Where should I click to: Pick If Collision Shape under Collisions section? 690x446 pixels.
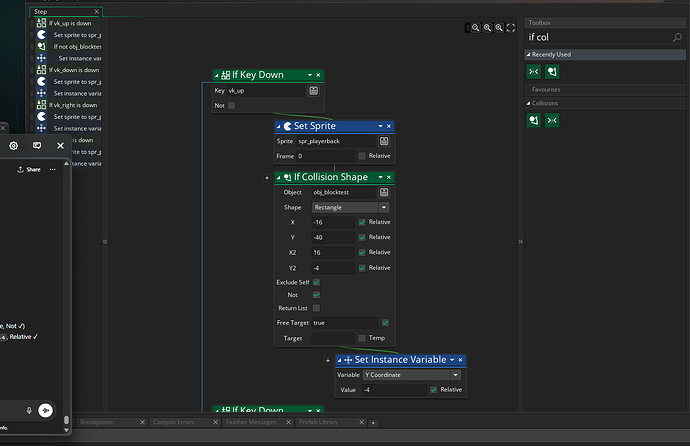tap(534, 120)
